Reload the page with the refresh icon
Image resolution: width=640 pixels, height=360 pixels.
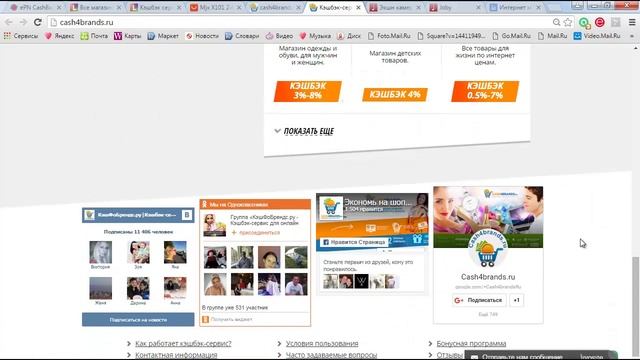(38, 22)
